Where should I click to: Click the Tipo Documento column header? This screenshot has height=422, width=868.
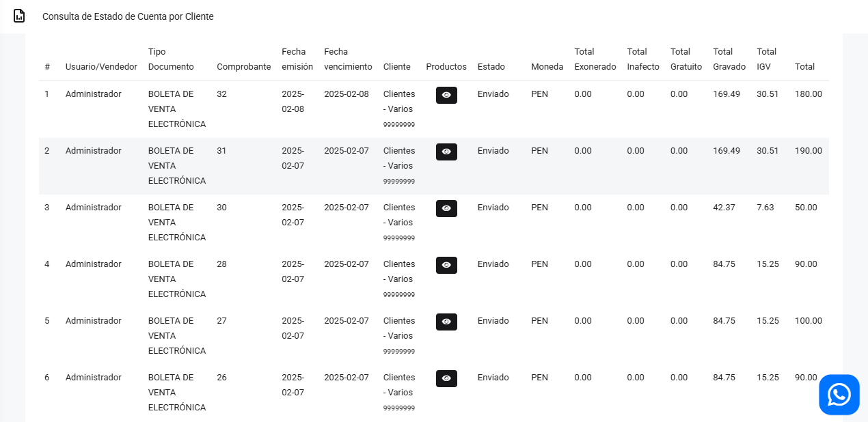point(171,59)
